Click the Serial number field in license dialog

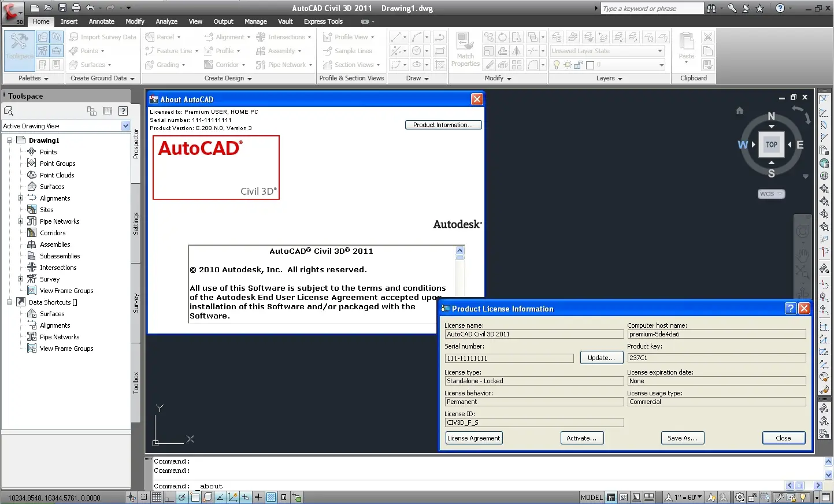click(509, 358)
